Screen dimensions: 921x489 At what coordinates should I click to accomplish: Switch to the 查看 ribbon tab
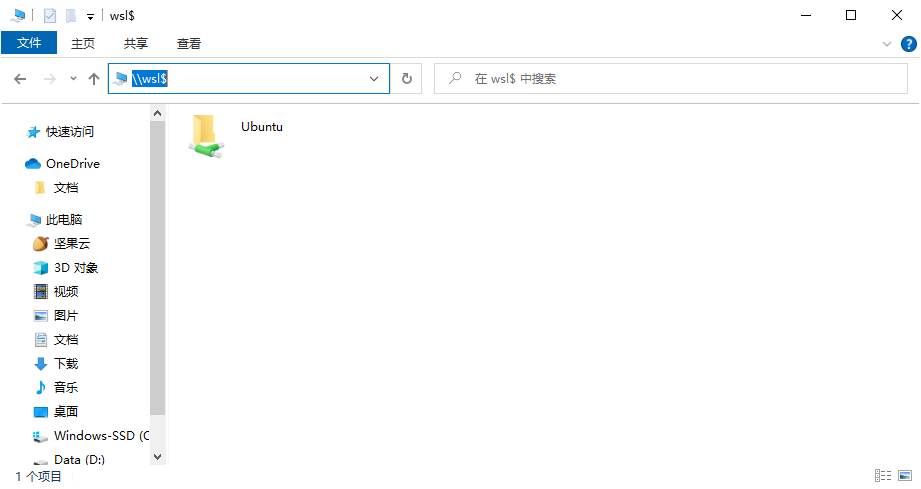pyautogui.click(x=189, y=43)
